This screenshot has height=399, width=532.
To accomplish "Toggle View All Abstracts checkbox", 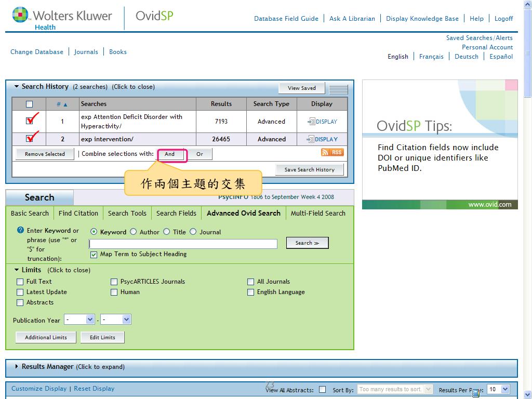I will 322,390.
